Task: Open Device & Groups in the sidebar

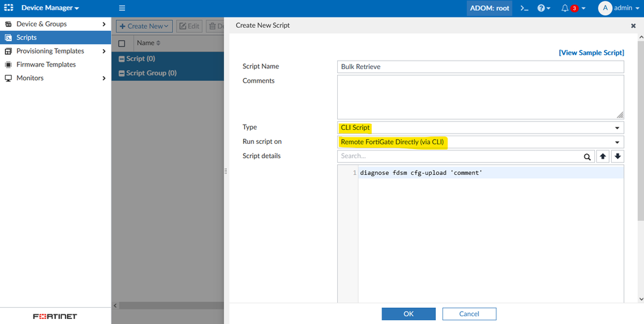Action: pyautogui.click(x=55, y=24)
